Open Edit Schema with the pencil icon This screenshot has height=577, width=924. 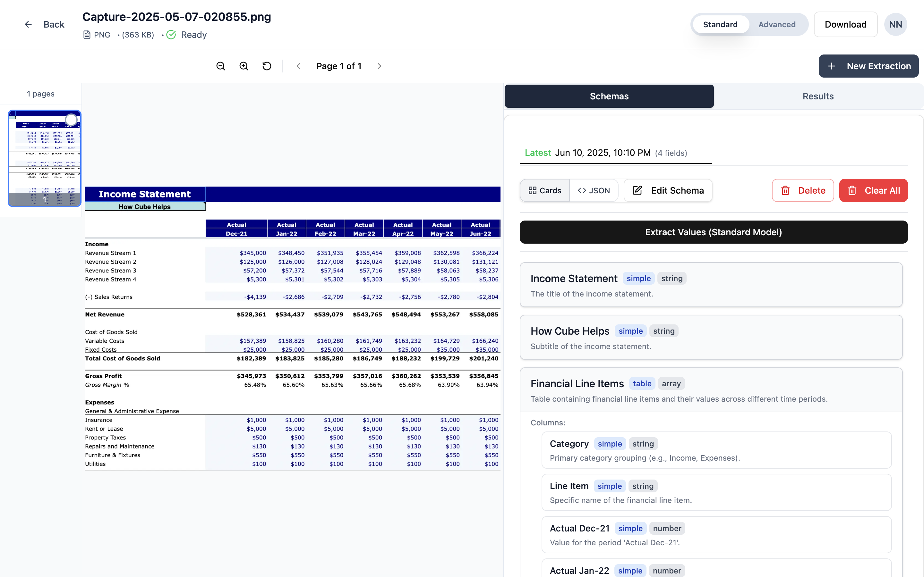click(x=668, y=190)
